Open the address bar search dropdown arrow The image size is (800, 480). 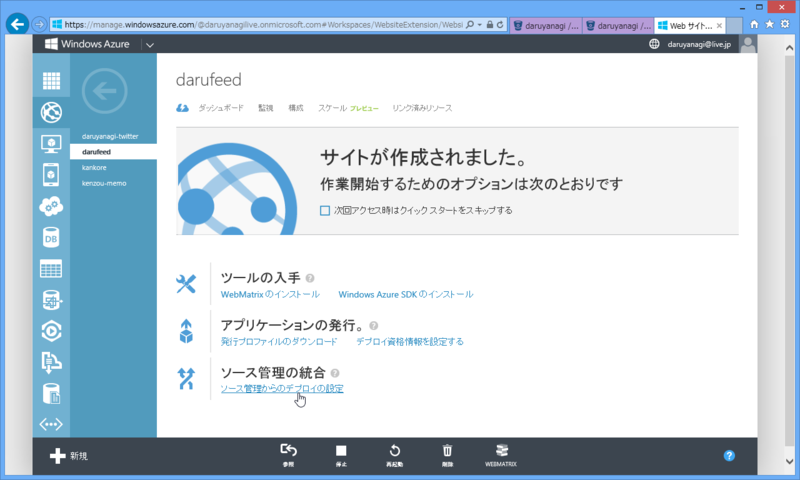point(480,24)
